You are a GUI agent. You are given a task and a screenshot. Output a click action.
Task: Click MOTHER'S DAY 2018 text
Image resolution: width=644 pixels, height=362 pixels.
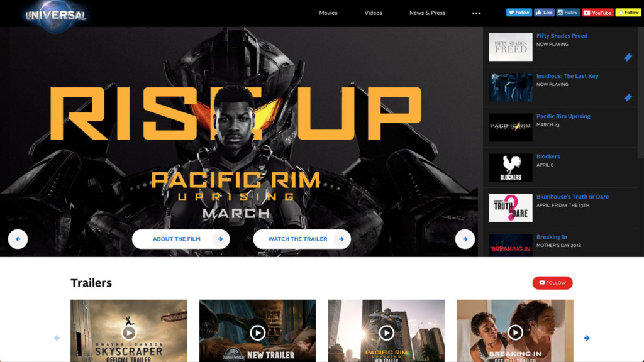click(x=558, y=246)
